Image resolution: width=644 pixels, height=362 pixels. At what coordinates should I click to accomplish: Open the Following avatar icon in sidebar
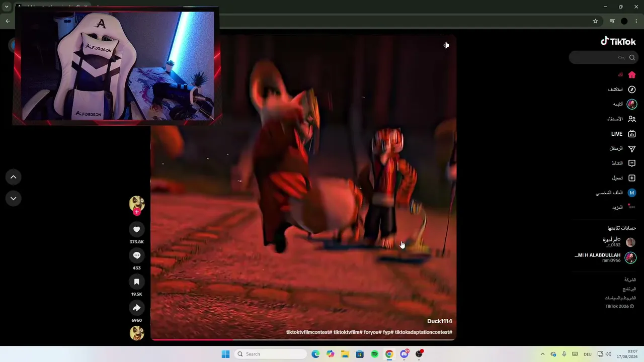(632, 104)
